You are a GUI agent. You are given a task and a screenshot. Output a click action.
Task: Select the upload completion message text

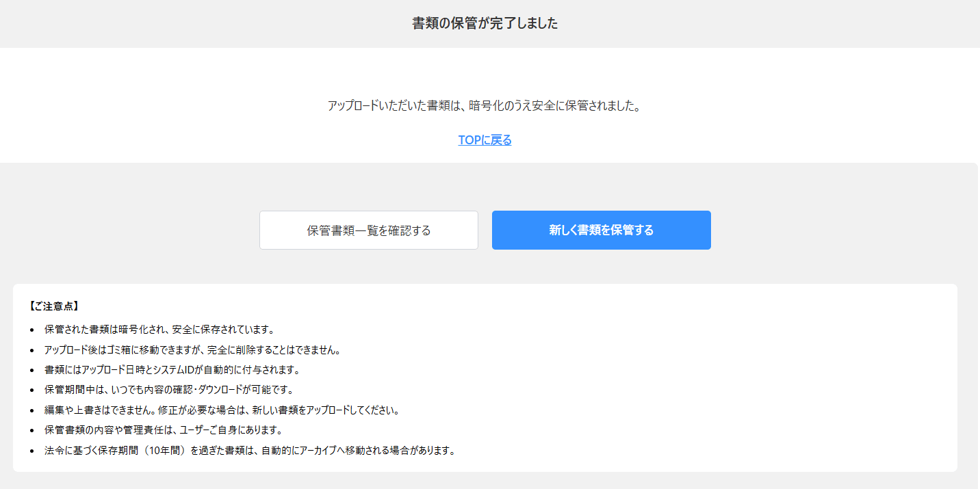(x=485, y=105)
